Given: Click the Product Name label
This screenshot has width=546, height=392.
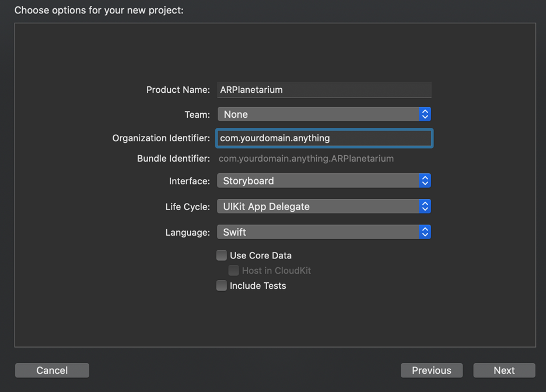Looking at the screenshot, I should pyautogui.click(x=178, y=90).
